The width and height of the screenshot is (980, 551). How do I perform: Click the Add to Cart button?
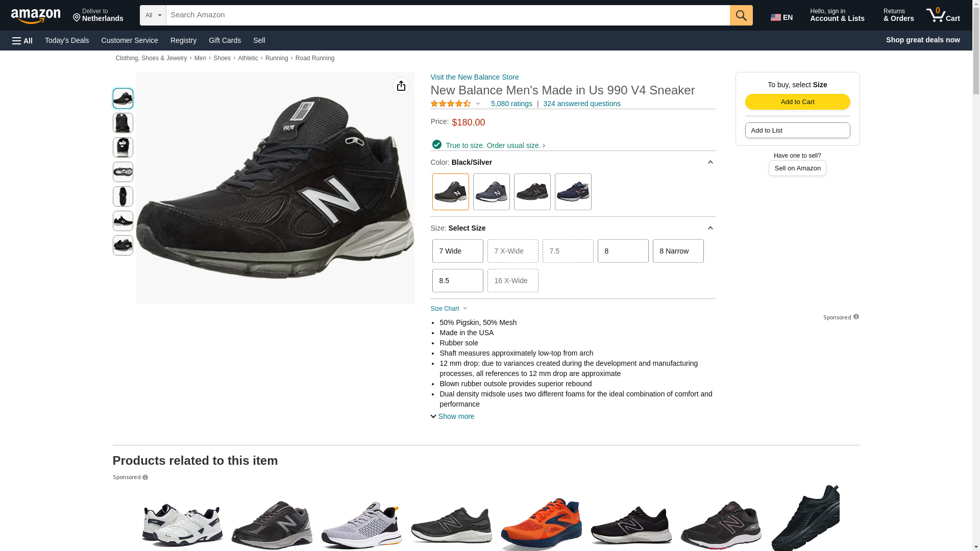797,102
